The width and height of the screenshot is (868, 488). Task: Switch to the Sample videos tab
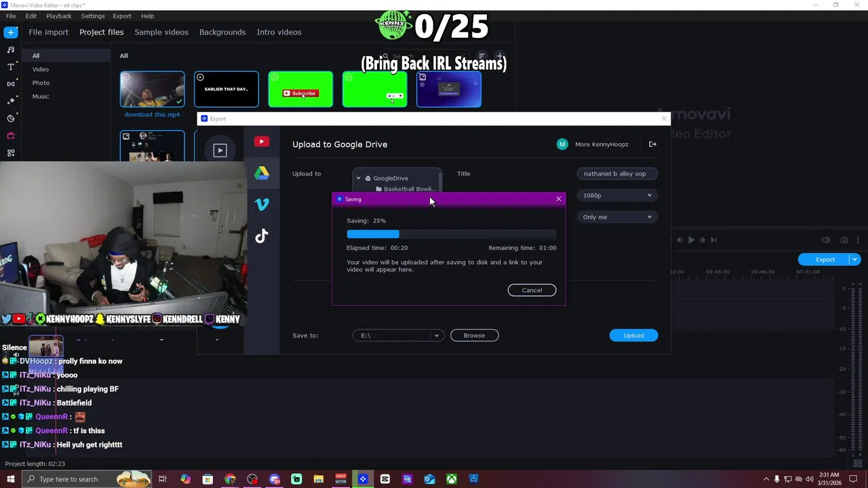point(161,32)
